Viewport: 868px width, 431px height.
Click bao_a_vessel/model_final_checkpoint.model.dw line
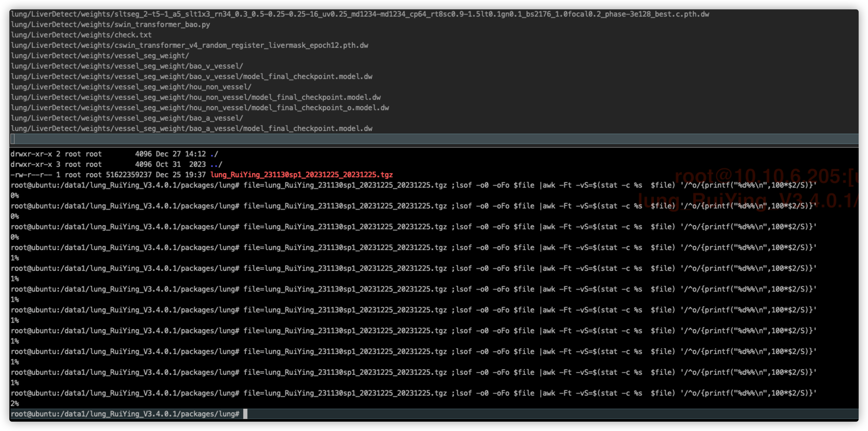point(191,129)
